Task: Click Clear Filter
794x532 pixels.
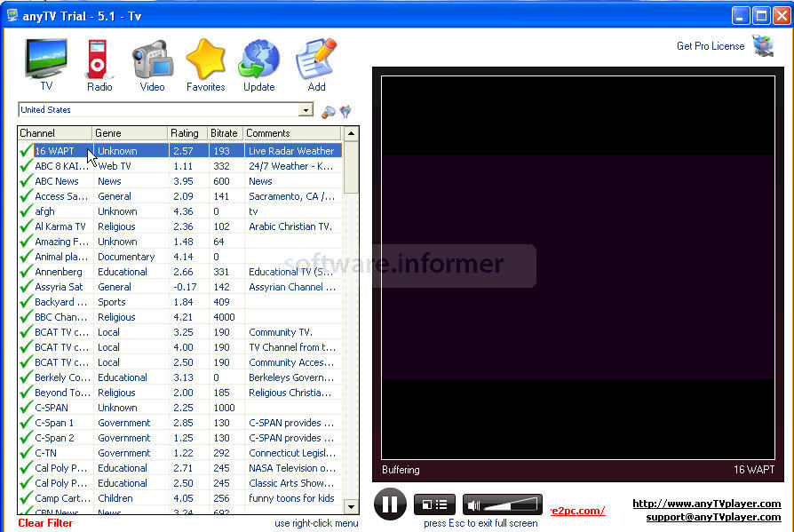Action: [45, 523]
